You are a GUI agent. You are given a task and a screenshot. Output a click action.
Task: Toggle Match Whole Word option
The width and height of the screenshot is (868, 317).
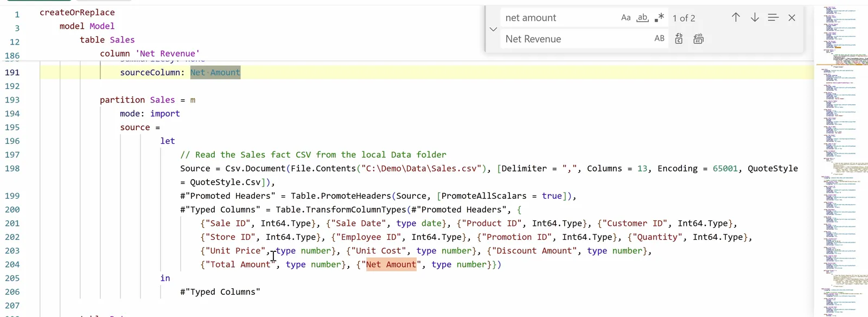(x=642, y=18)
